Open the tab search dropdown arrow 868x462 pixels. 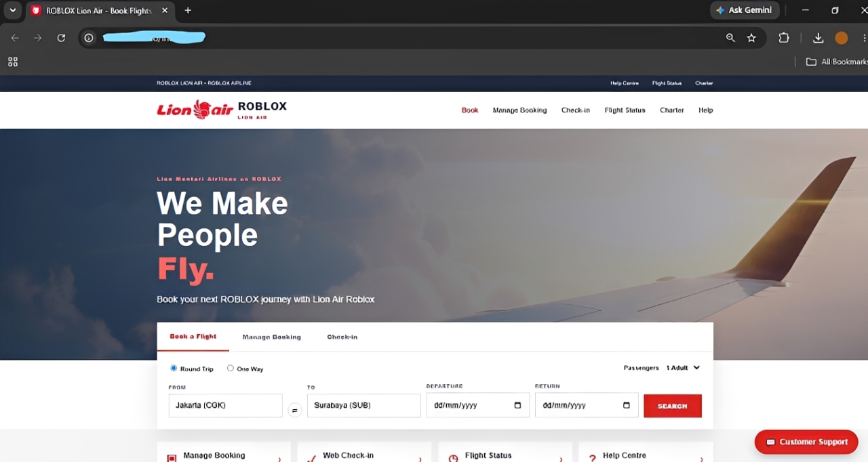[x=12, y=10]
